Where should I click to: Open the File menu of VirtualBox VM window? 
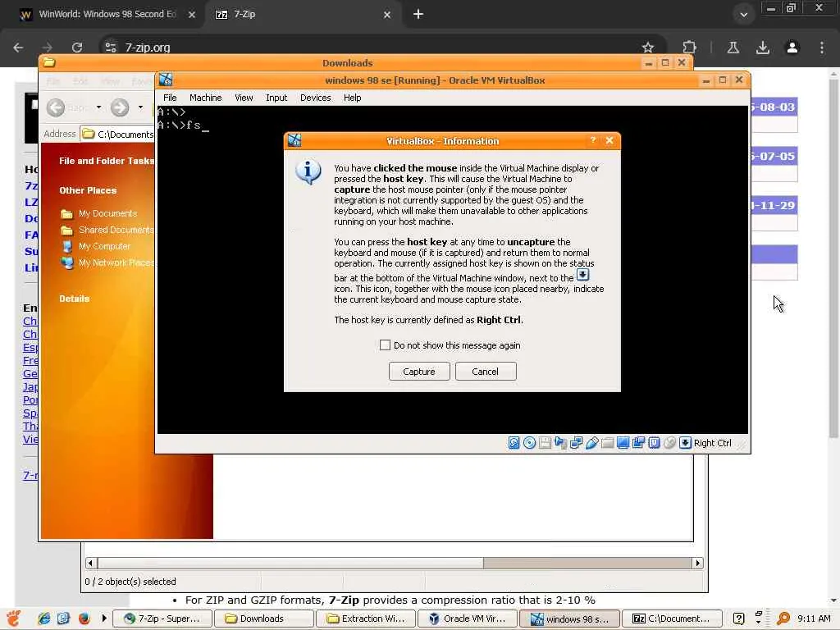point(170,98)
